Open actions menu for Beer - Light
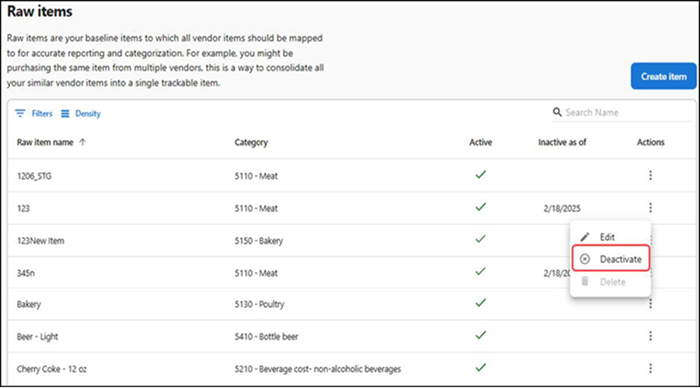Viewport: 700px width, 388px height. [x=650, y=336]
